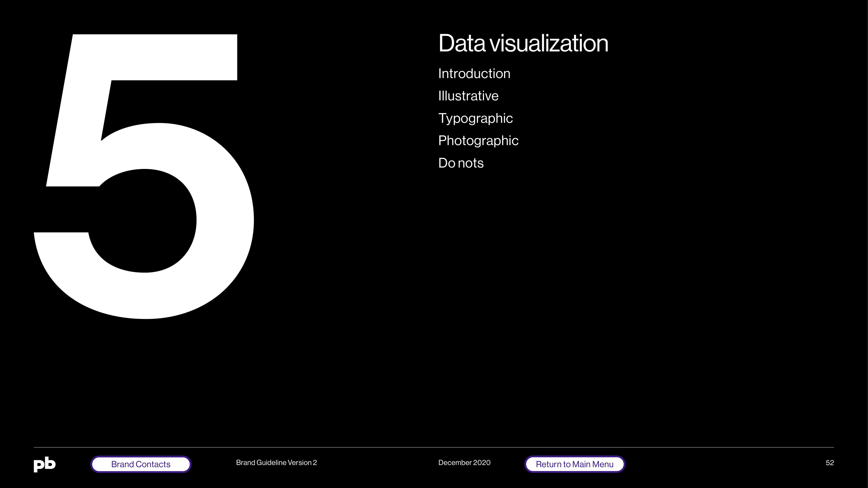Screen dimensions: 868x488
Task: Open the Brand Contacts page
Action: pyautogui.click(x=141, y=465)
